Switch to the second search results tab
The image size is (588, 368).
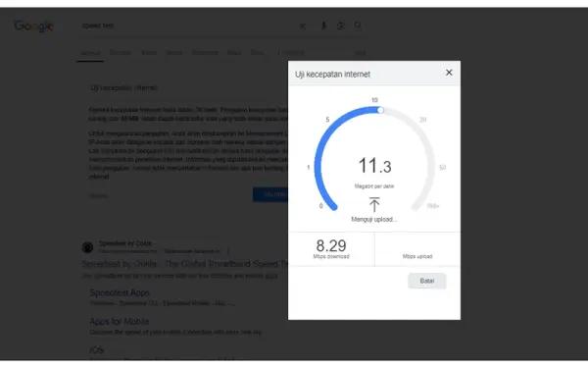click(121, 53)
